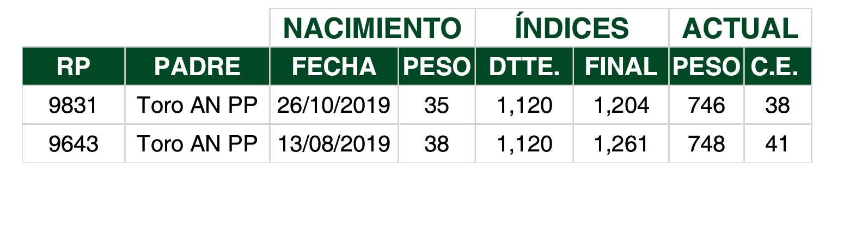Select final index value 1,261

coord(621,144)
